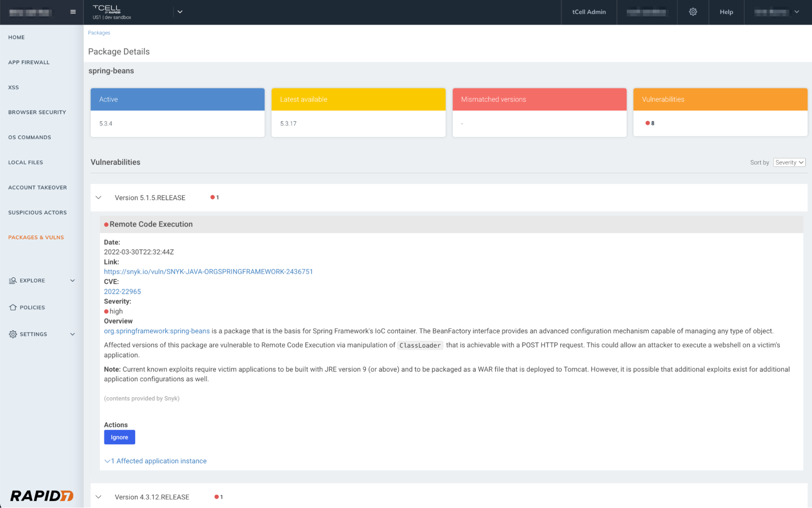Open user account dropdown in top right
This screenshot has height=508, width=812.
(x=797, y=12)
